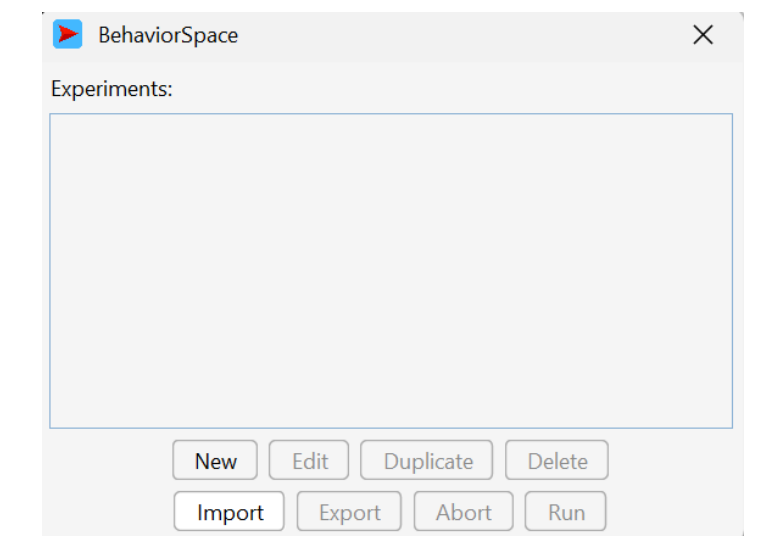The image size is (784, 556).
Task: Start a new experiment setup via New
Action: 215,460
